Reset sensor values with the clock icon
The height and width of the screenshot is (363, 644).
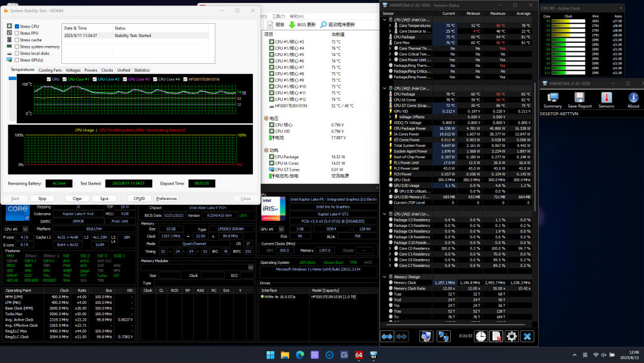point(479,337)
